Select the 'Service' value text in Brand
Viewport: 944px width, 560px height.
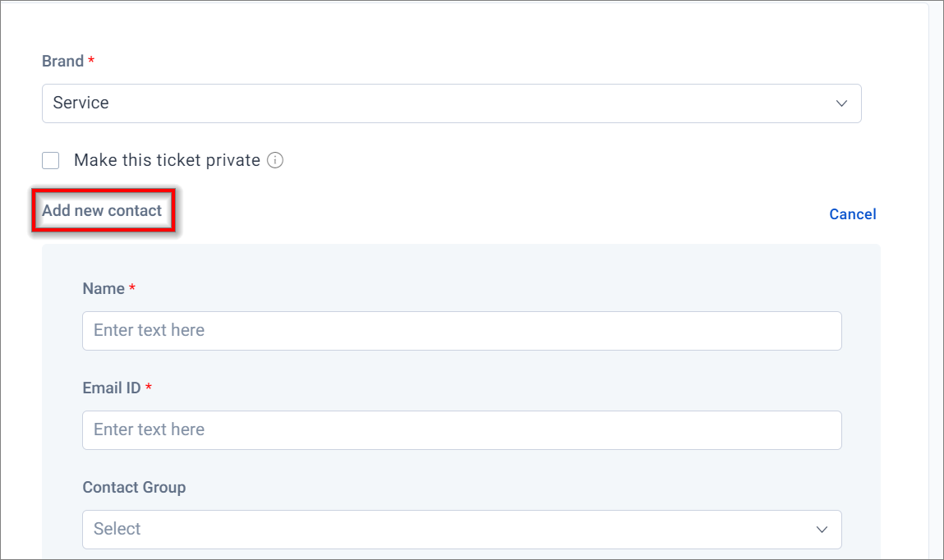pyautogui.click(x=81, y=103)
